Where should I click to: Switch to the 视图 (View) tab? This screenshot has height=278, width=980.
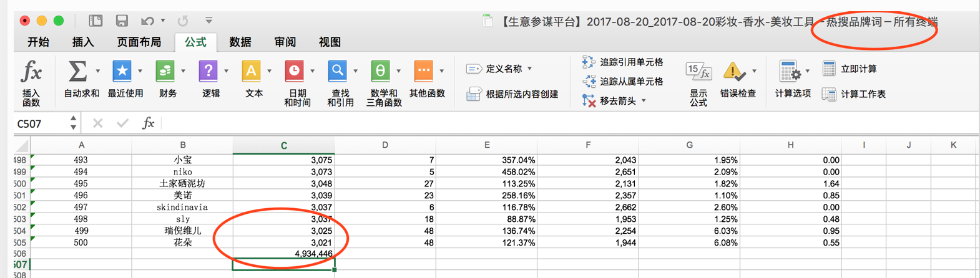point(330,42)
